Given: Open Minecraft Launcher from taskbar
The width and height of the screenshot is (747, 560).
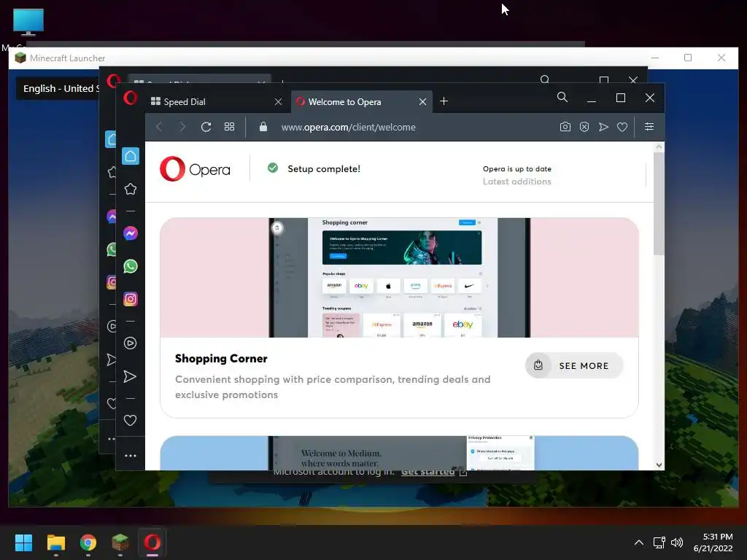Looking at the screenshot, I should coord(120,542).
